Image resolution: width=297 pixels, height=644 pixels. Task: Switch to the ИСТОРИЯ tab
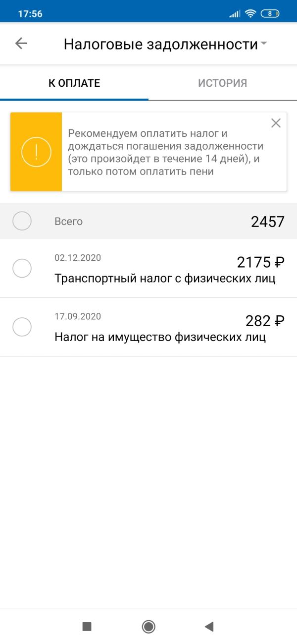[223, 83]
